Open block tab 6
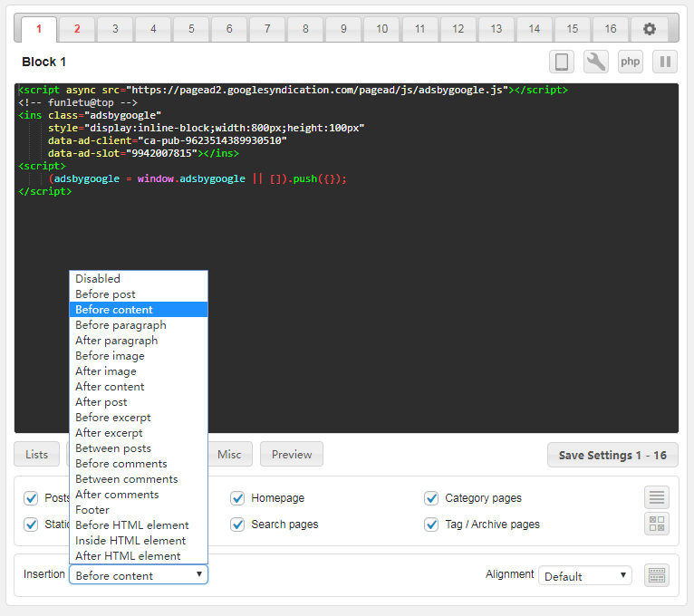Viewport: 694px width, 616px height. (229, 29)
